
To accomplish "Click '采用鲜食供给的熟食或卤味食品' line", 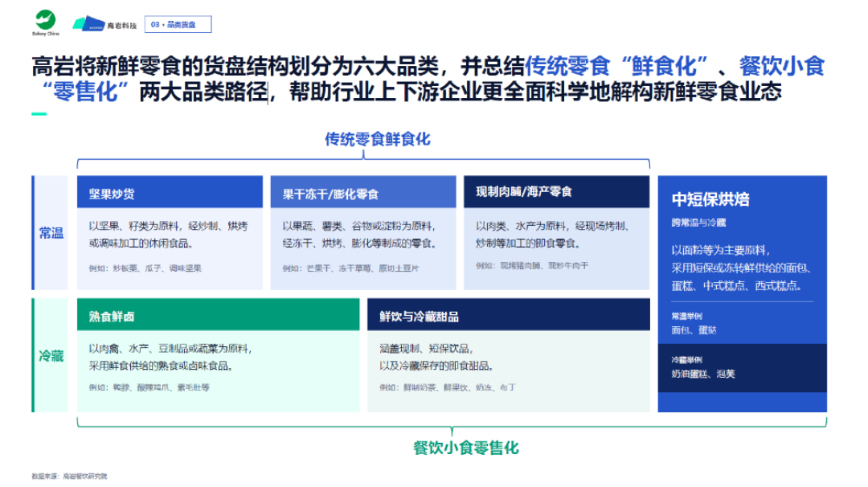I will (161, 366).
